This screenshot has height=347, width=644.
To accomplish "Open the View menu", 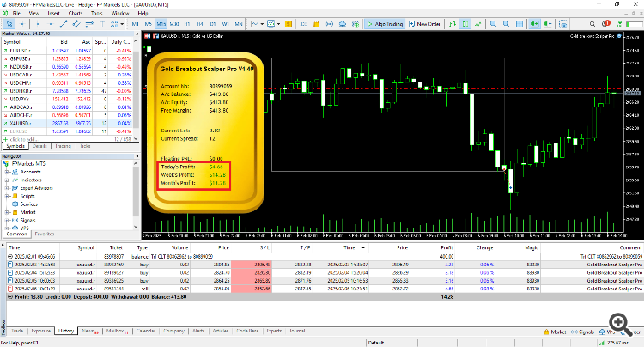I will (x=33, y=13).
